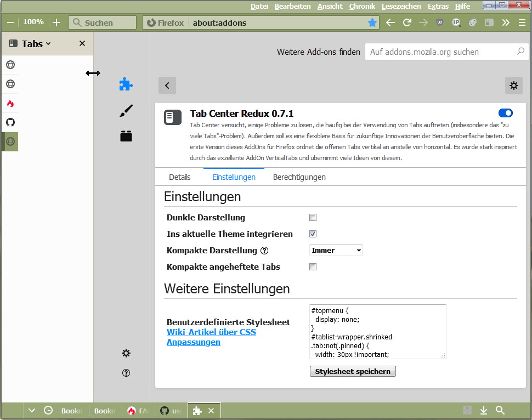Select the second globe tab in sidebar

tap(10, 84)
